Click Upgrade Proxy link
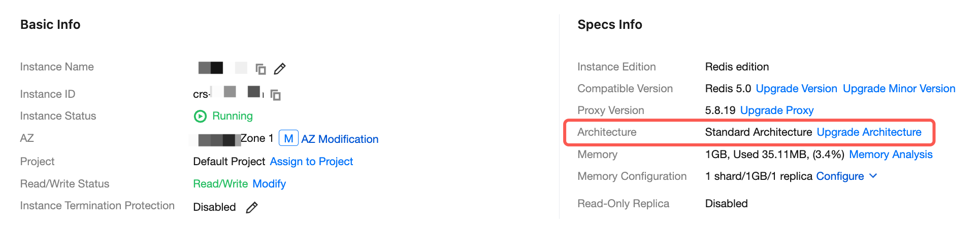 coord(777,110)
